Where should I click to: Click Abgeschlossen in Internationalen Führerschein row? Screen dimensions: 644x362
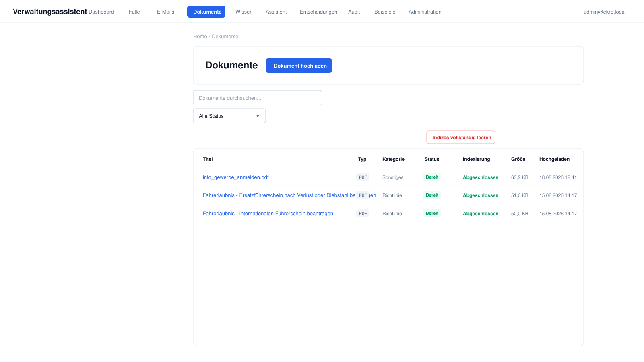pos(481,214)
